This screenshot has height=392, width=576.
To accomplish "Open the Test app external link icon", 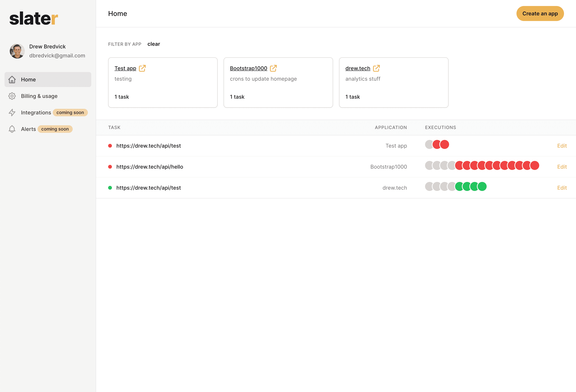I will click(142, 68).
